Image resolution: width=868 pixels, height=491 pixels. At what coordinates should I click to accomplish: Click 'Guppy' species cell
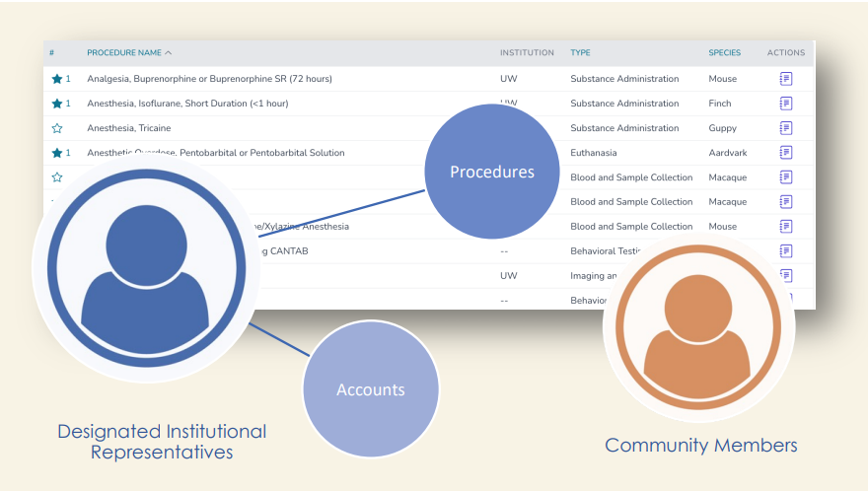tap(722, 128)
